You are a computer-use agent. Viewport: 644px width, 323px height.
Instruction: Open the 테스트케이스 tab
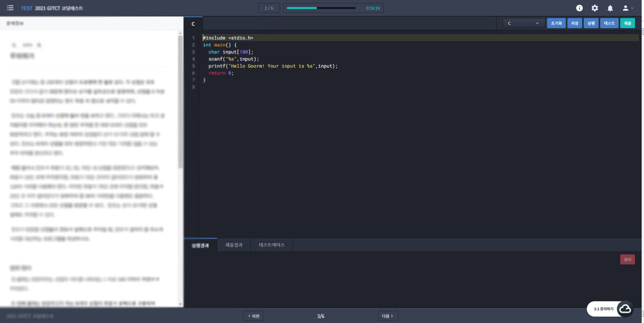[x=272, y=245]
